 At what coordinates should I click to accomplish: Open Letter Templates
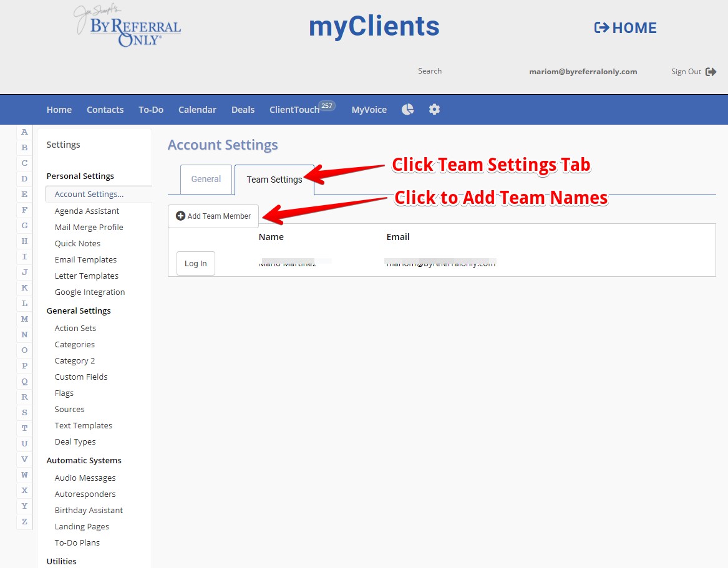[86, 276]
